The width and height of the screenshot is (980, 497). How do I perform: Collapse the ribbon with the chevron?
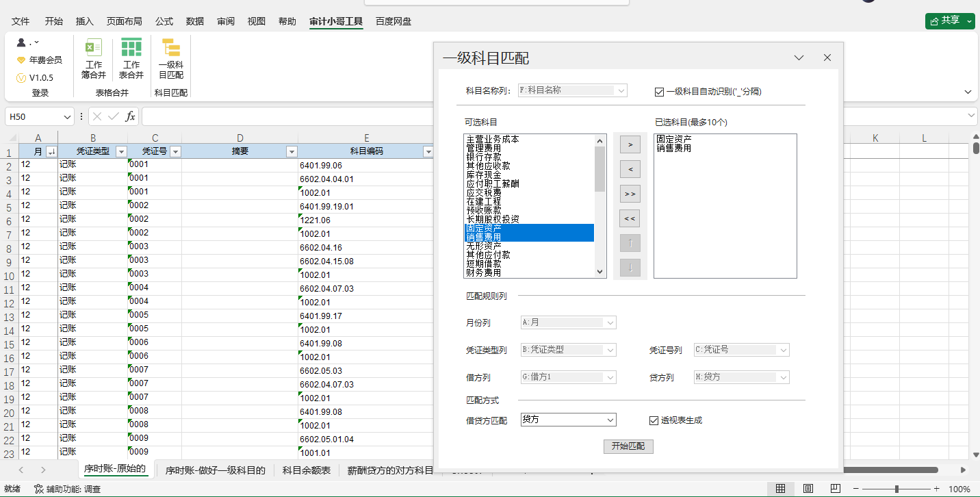coord(968,92)
